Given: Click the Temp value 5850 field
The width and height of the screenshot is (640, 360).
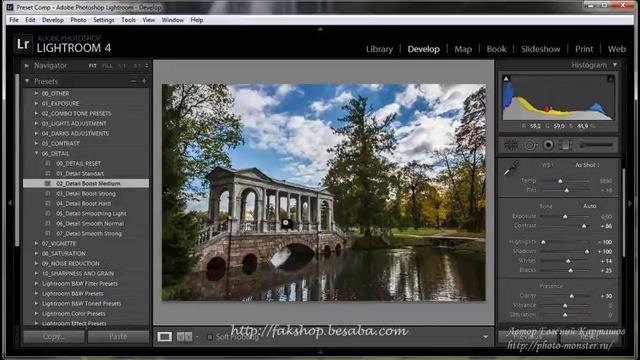Looking at the screenshot, I should pos(606,181).
